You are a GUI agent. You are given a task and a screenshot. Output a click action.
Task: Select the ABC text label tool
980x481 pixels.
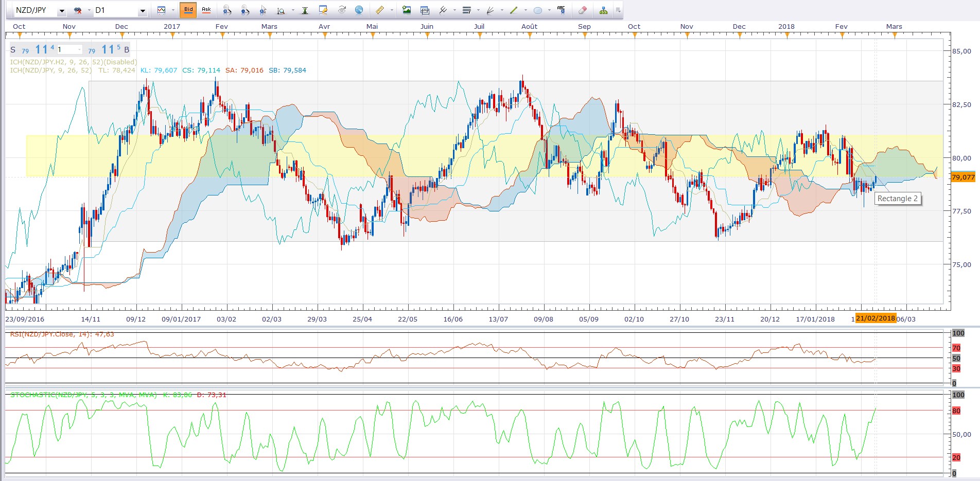coord(561,10)
